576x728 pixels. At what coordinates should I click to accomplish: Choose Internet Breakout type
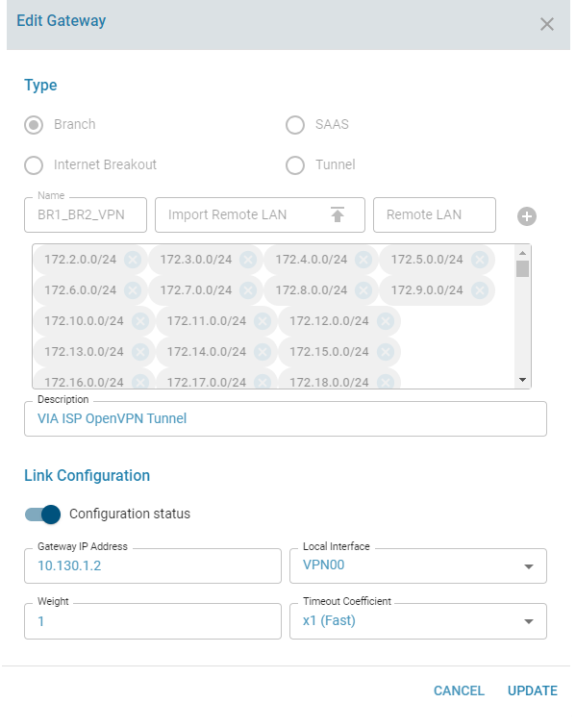pos(34,165)
